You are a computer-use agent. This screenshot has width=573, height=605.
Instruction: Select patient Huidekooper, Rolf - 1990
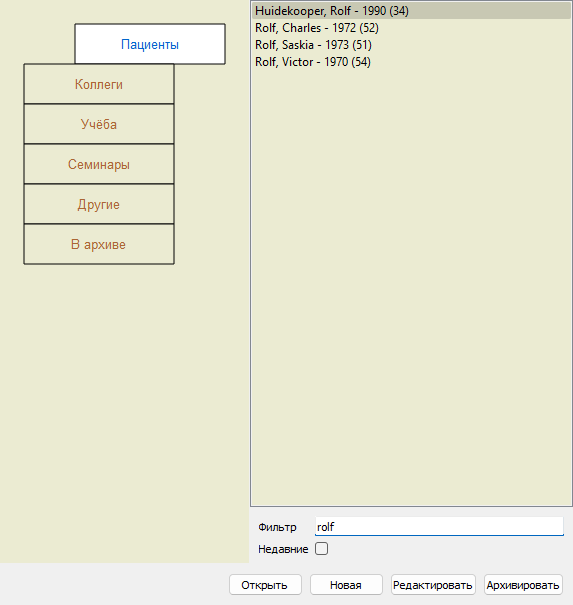(411, 11)
